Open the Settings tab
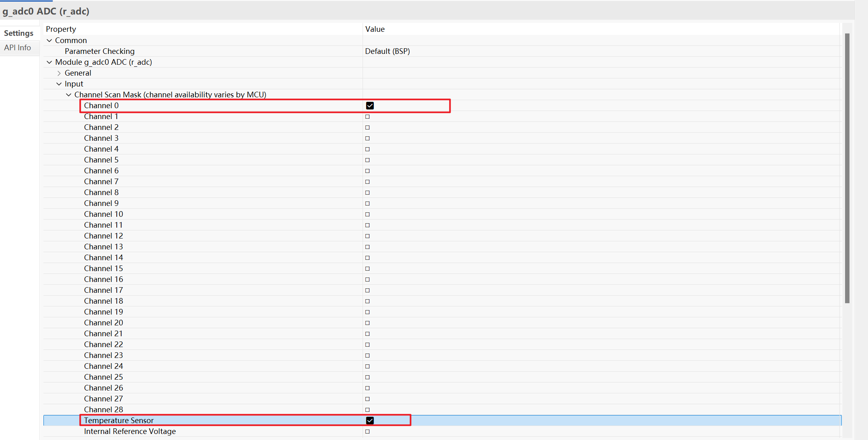The height and width of the screenshot is (440, 868). pyautogui.click(x=19, y=33)
